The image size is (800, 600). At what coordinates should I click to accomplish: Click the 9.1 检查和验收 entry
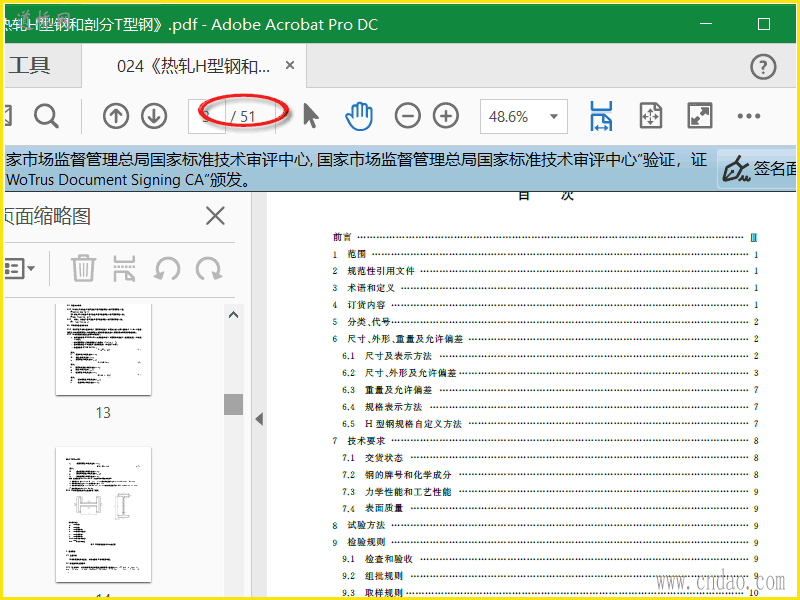550,559
